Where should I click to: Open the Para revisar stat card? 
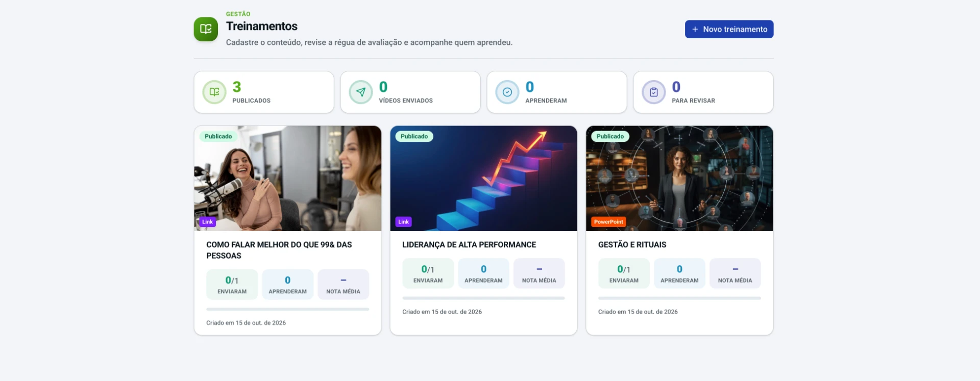pos(703,92)
